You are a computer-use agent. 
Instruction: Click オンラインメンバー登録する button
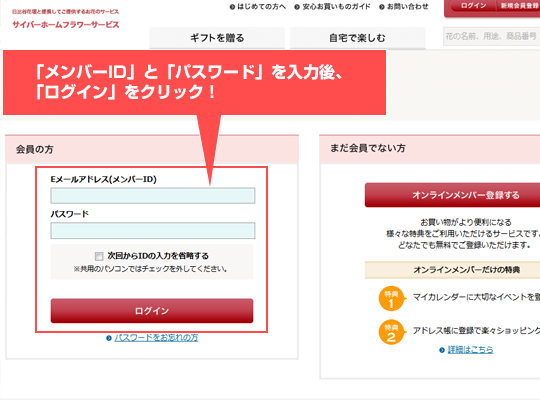click(453, 195)
